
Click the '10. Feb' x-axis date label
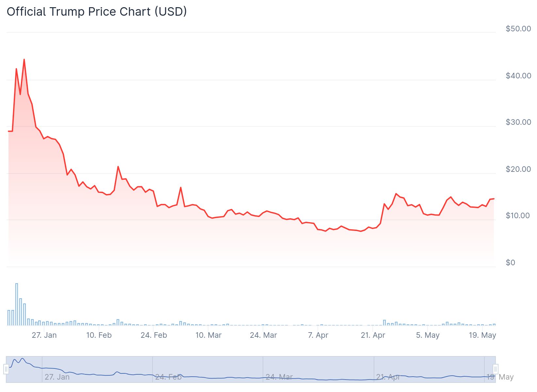[x=99, y=335]
